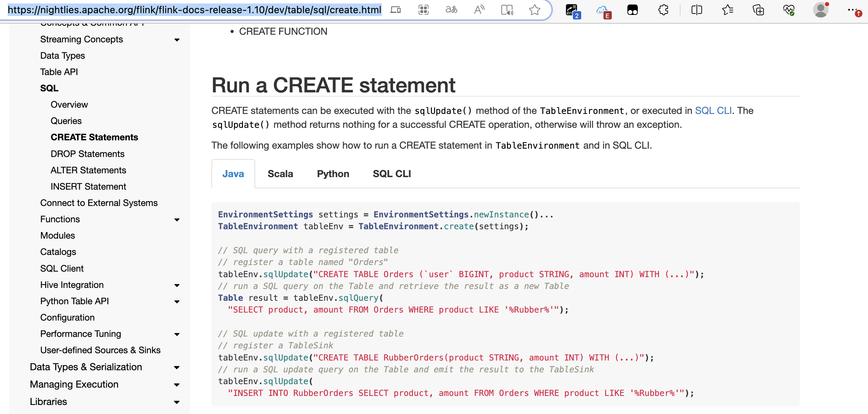868x414 pixels.
Task: Toggle split screen view icon
Action: 696,10
